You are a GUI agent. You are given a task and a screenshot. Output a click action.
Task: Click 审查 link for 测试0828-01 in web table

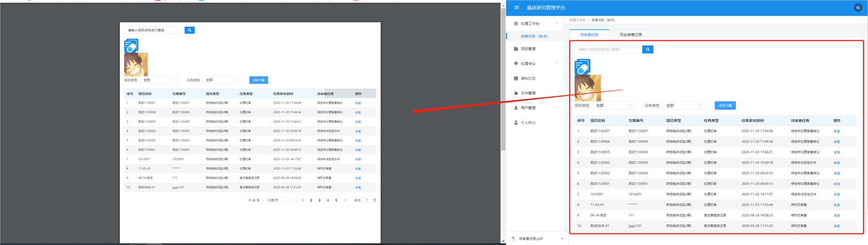pyautogui.click(x=836, y=226)
